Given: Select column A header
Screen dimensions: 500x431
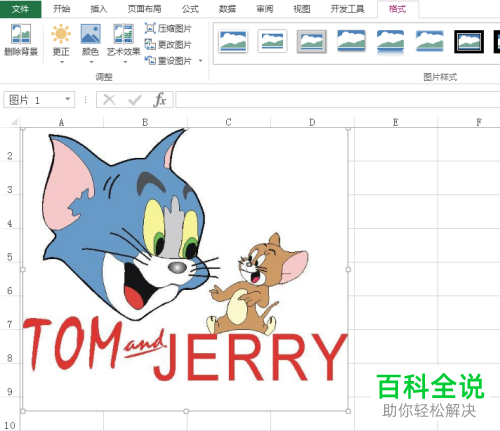Looking at the screenshot, I should coord(61,122).
